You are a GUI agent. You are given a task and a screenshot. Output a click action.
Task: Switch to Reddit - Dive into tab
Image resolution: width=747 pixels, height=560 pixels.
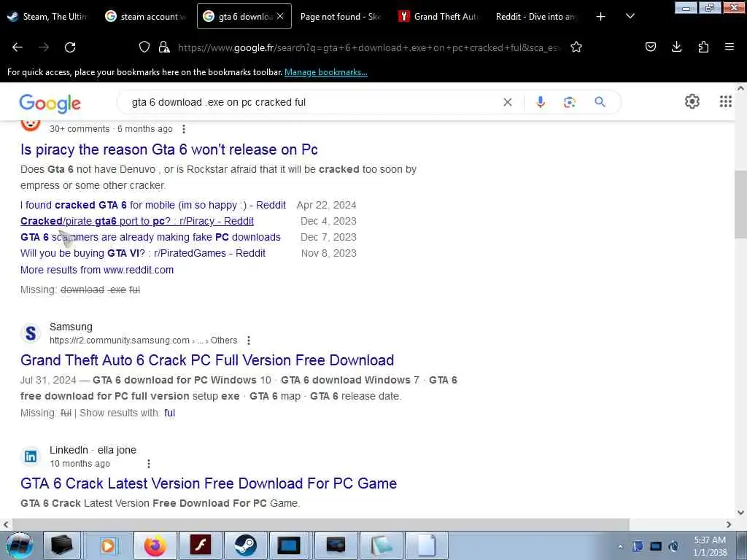536,16
